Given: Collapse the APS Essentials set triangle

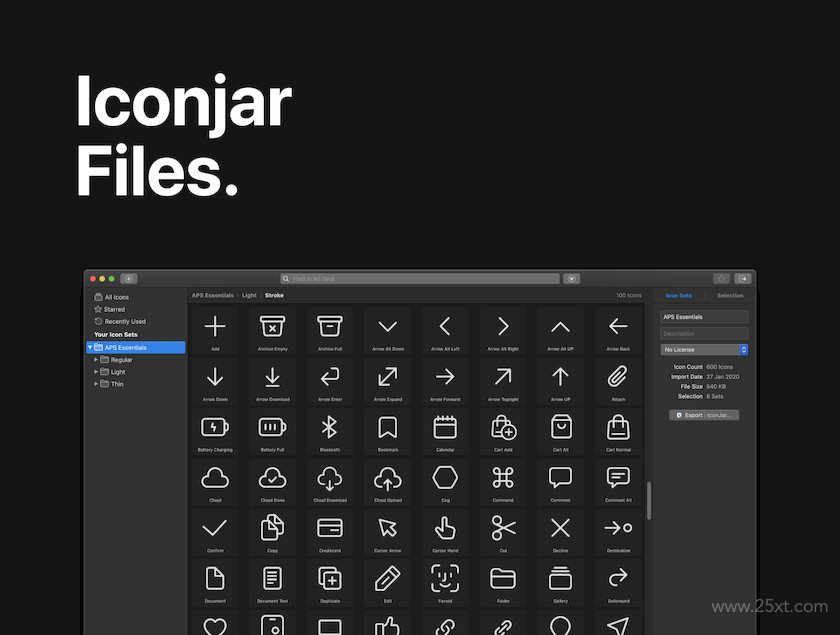Looking at the screenshot, I should (90, 347).
